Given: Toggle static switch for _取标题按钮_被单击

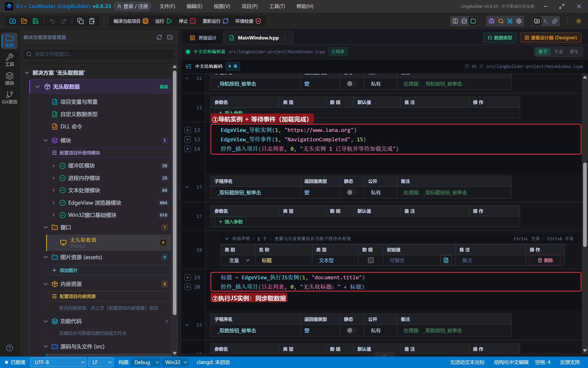Looking at the screenshot, I should coord(352,193).
